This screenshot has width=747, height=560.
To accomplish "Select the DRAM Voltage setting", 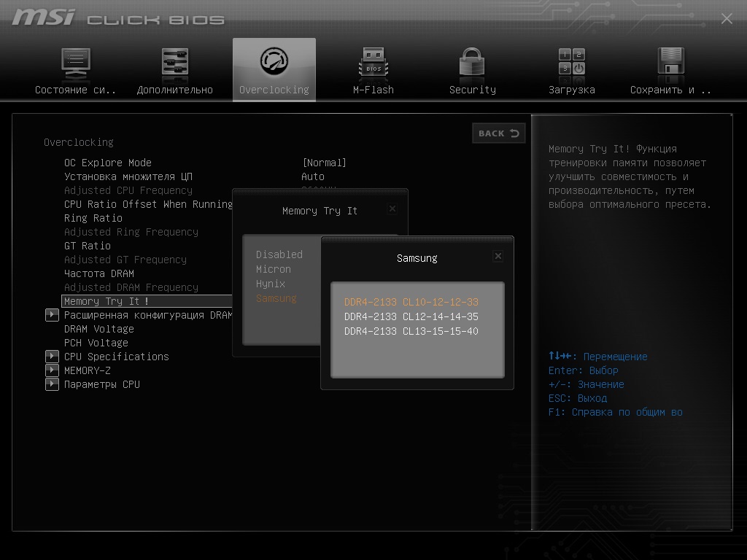I will pyautogui.click(x=99, y=329).
